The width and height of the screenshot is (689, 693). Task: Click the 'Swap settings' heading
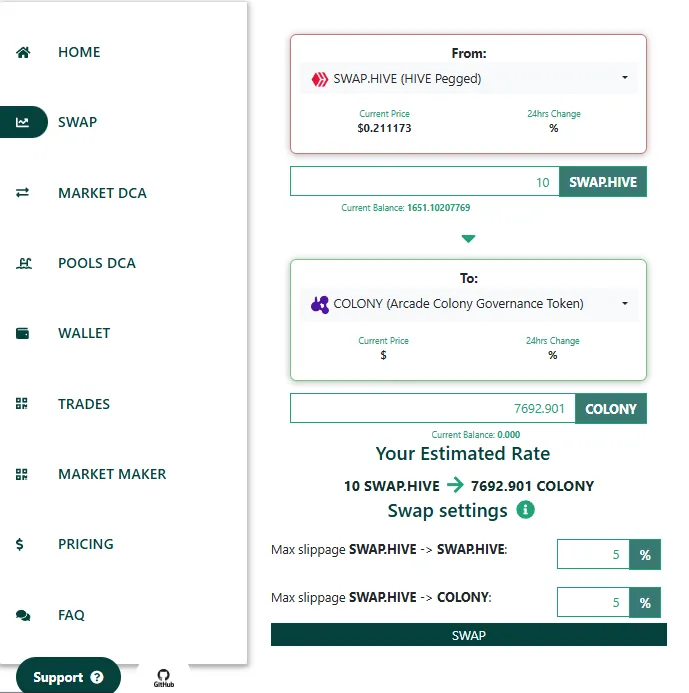pyautogui.click(x=447, y=510)
